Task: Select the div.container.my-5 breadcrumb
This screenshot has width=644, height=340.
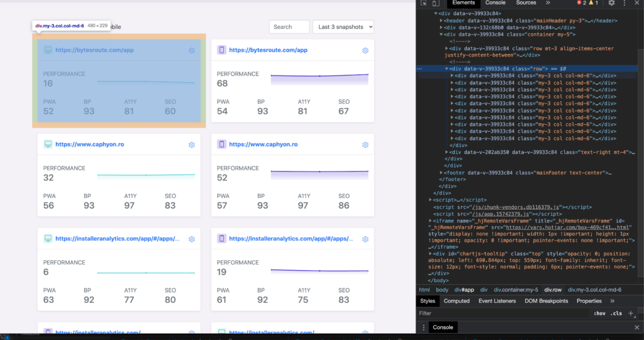Action: click(516, 290)
